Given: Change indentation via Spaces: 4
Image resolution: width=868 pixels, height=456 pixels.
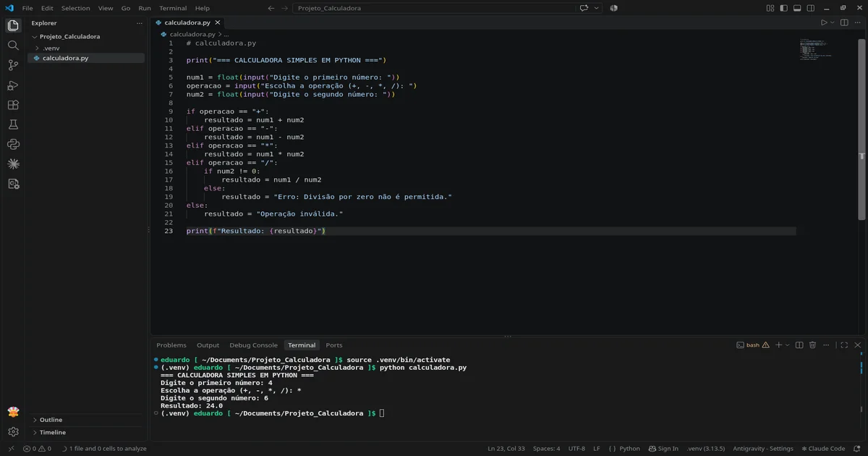Looking at the screenshot, I should coord(546,449).
